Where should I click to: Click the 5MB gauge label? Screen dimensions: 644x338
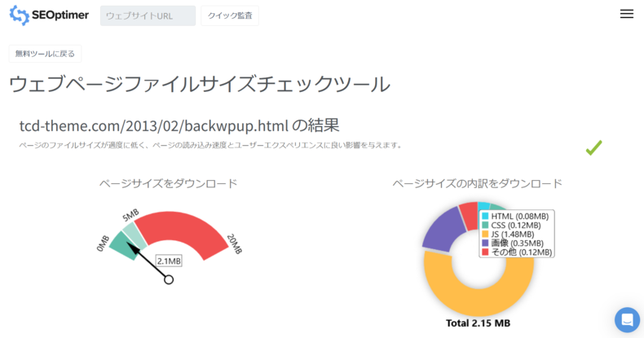[x=130, y=215]
